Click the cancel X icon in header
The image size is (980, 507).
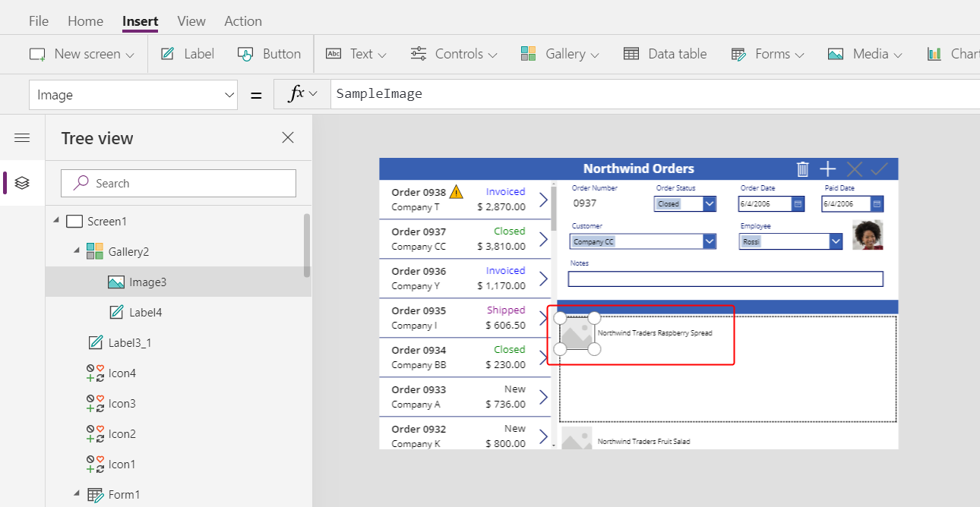point(854,169)
